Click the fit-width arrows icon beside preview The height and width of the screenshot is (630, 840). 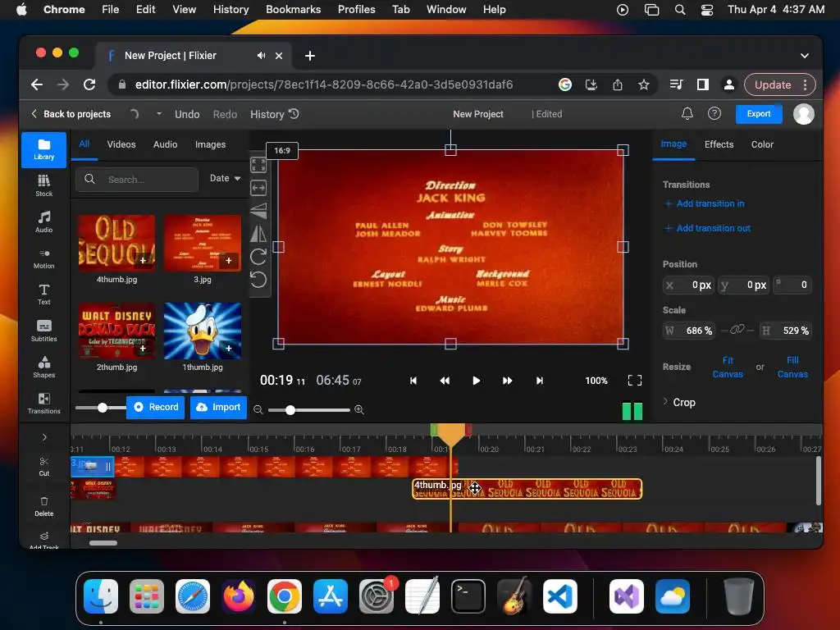(x=258, y=188)
